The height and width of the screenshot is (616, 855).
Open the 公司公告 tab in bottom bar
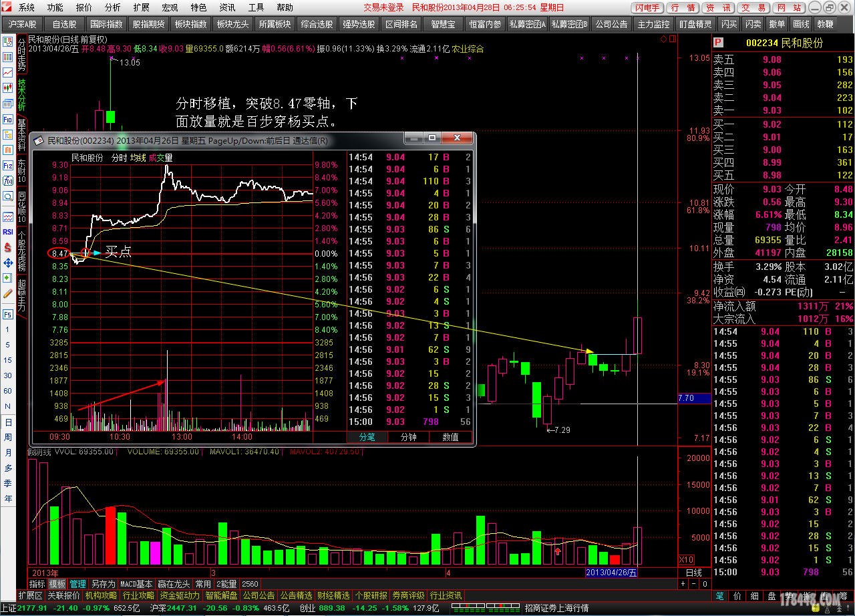259,595
